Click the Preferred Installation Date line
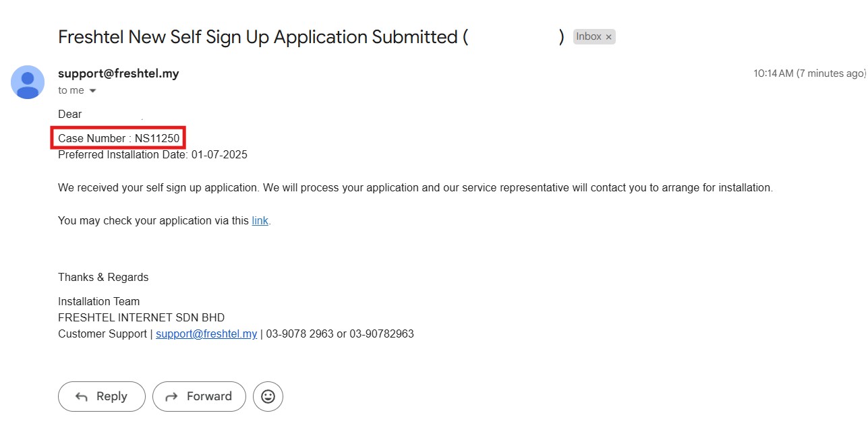The height and width of the screenshot is (442, 868). (152, 155)
